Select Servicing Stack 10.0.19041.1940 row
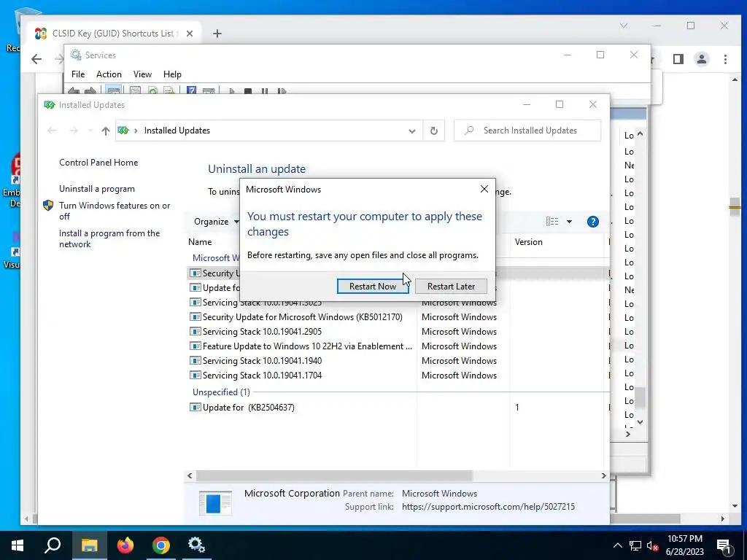This screenshot has width=747, height=560. click(x=262, y=361)
